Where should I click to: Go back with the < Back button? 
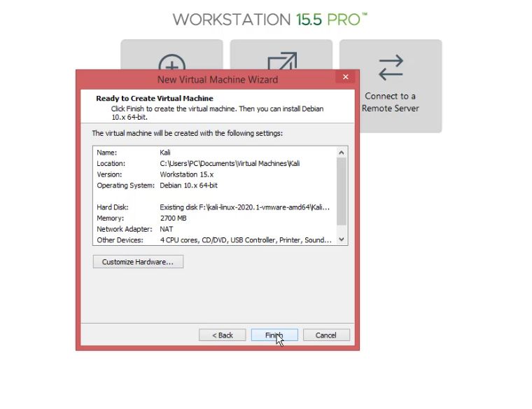(x=222, y=335)
